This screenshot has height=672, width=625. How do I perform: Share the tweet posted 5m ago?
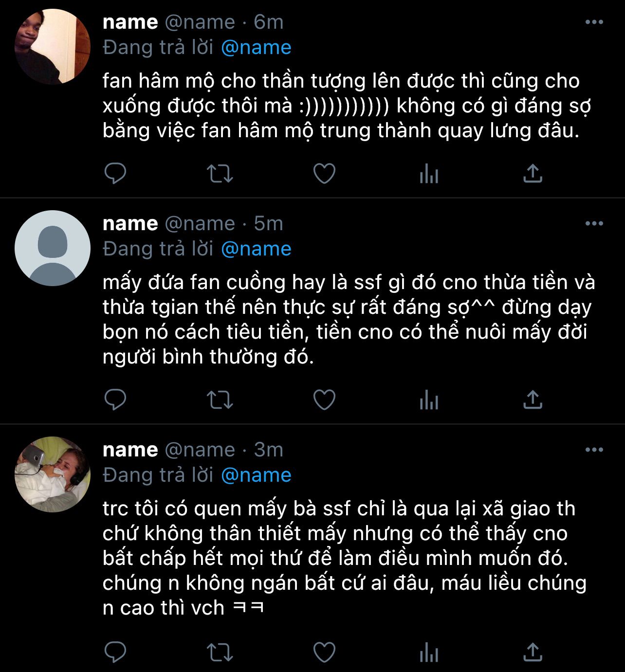[x=533, y=400]
